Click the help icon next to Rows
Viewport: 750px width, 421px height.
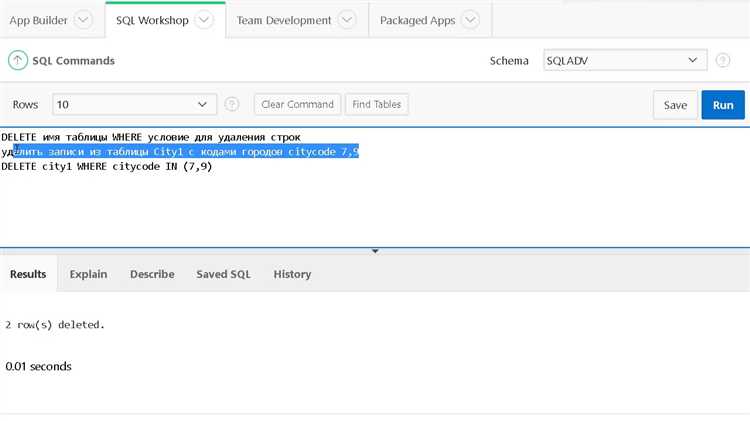coord(232,104)
